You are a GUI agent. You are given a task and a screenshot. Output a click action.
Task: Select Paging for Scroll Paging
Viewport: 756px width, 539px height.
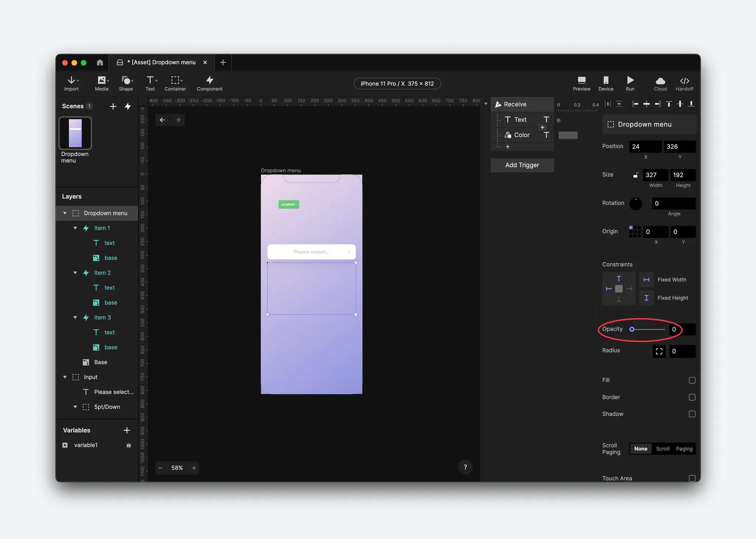[x=684, y=449]
